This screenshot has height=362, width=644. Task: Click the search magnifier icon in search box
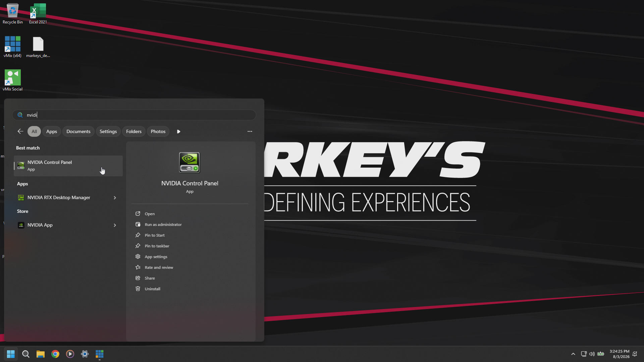20,115
